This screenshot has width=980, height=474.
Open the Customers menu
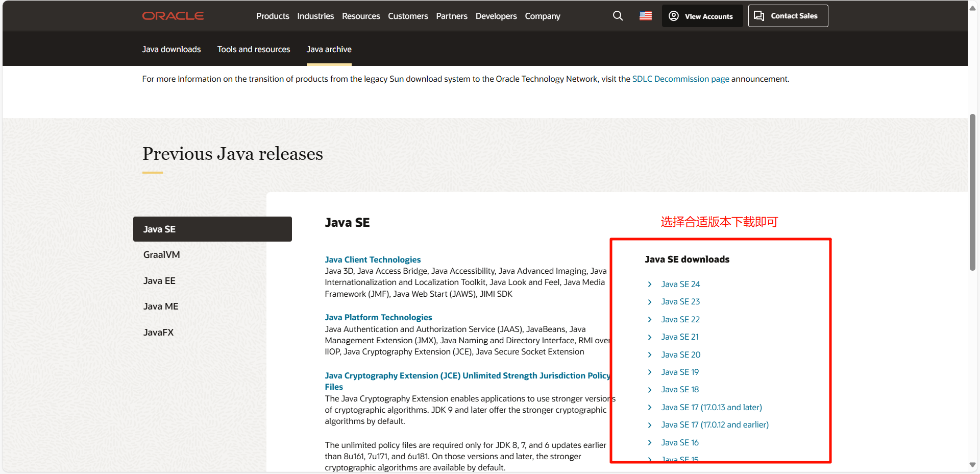(408, 16)
